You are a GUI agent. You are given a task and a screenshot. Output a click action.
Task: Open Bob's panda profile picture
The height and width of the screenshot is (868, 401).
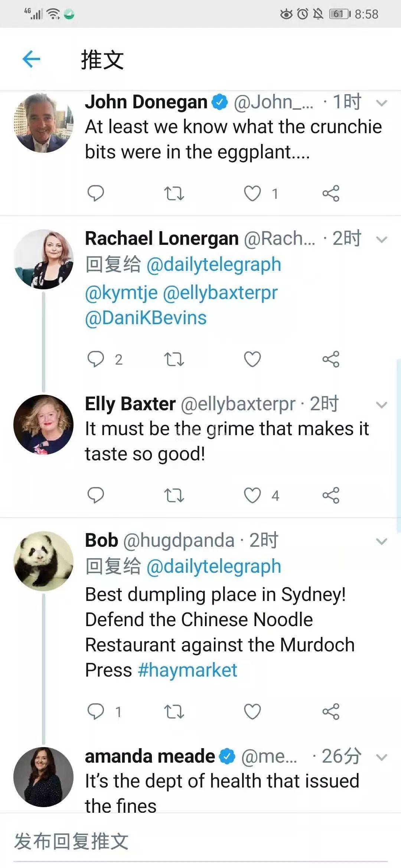coord(43,561)
